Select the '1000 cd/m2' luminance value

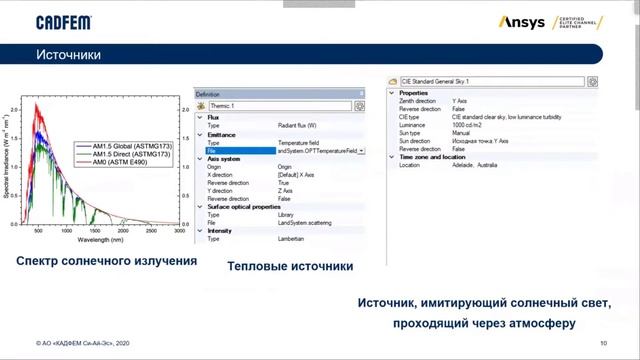(x=467, y=125)
